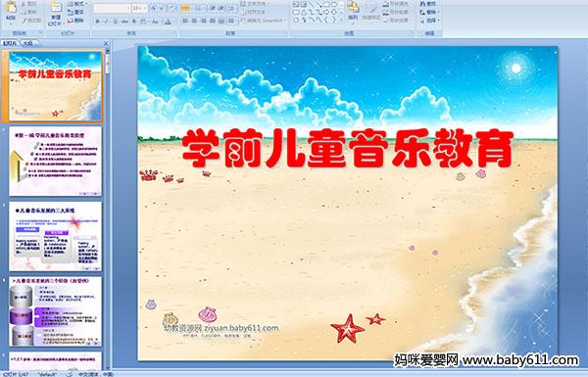Click the Bullets list icon
588x377 pixels.
tap(185, 8)
